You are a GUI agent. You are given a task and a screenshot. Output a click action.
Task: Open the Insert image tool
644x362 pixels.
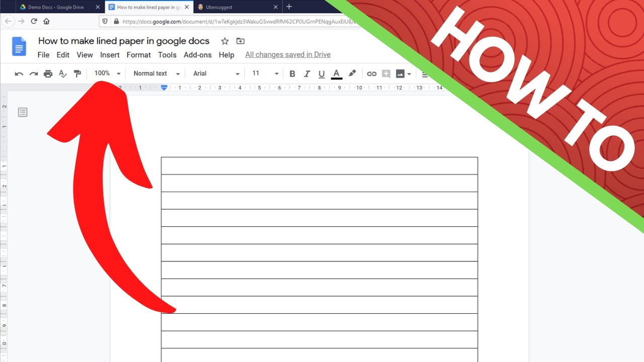[x=400, y=73]
